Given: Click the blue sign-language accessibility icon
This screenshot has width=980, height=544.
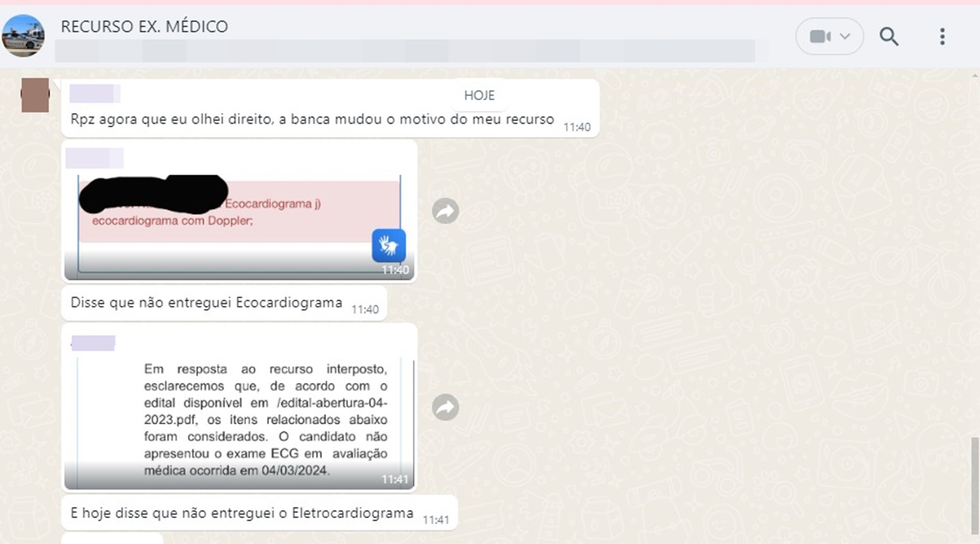Looking at the screenshot, I should click(389, 245).
